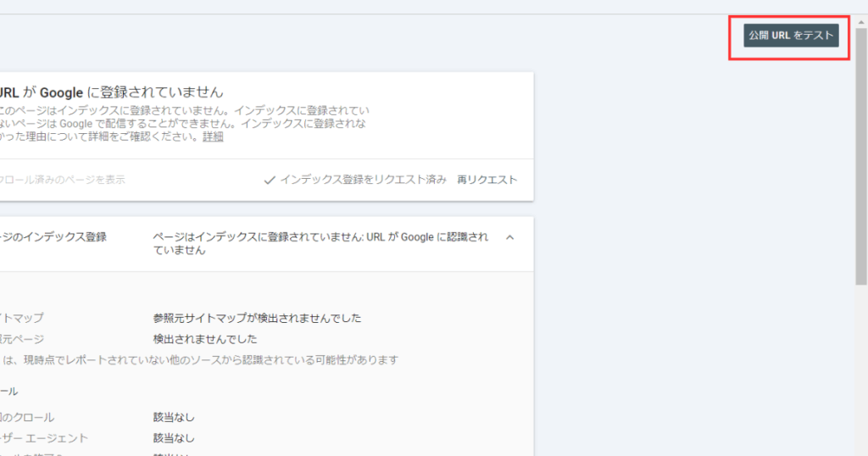Click the インデックス登録をリクエスト済み status text
Viewport: 868px width, 456px height.
click(363, 180)
